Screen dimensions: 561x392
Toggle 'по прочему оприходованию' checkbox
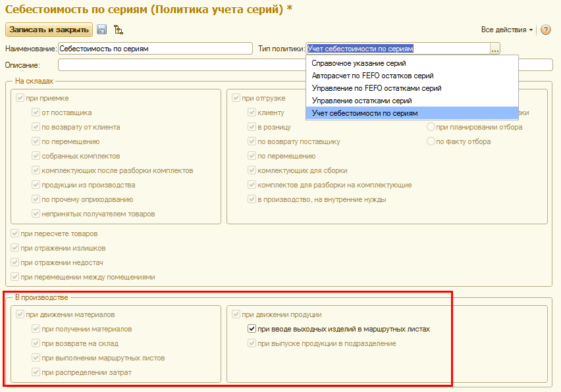(x=36, y=199)
